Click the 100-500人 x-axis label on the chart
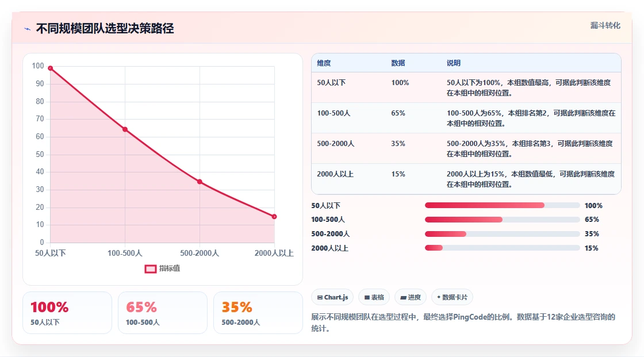This screenshot has height=357, width=644. tap(125, 253)
